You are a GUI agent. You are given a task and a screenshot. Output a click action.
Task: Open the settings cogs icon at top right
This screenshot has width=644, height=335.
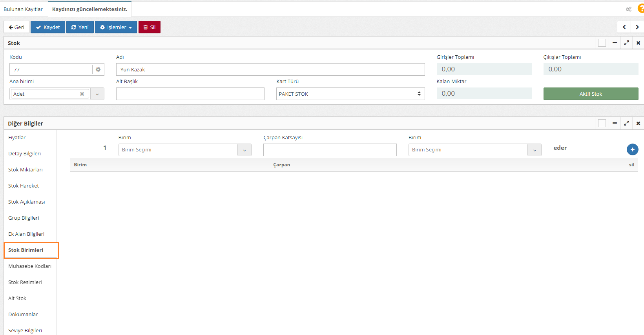coord(628,9)
